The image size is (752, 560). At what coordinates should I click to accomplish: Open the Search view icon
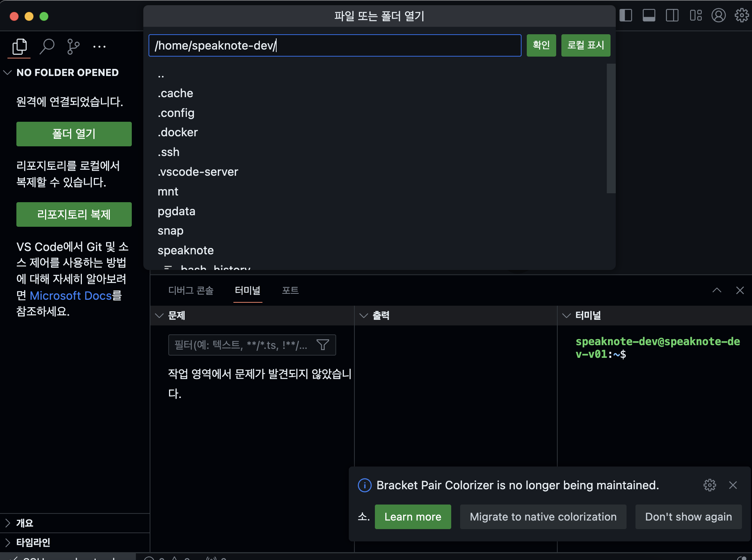click(47, 47)
